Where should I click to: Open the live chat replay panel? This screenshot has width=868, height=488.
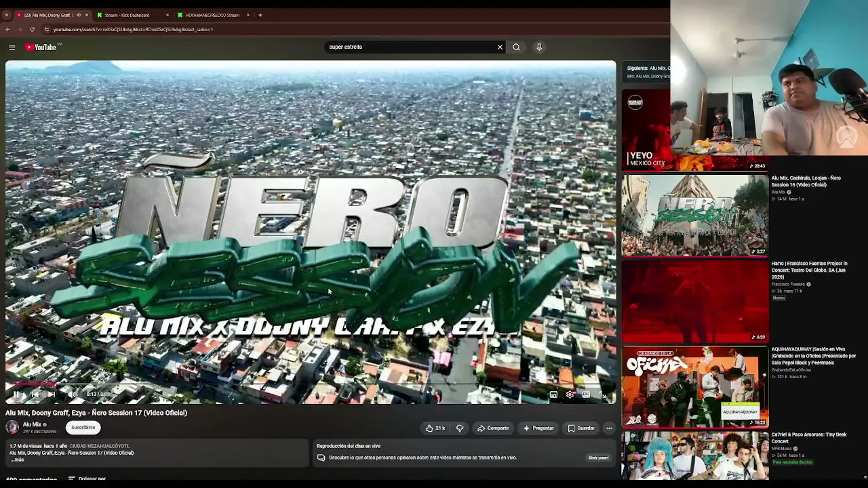click(598, 457)
